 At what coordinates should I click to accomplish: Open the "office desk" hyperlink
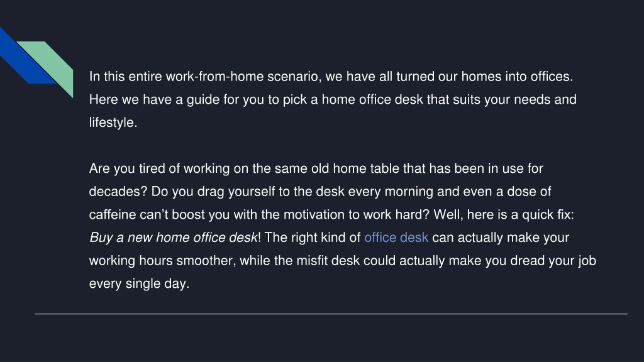[x=396, y=238]
